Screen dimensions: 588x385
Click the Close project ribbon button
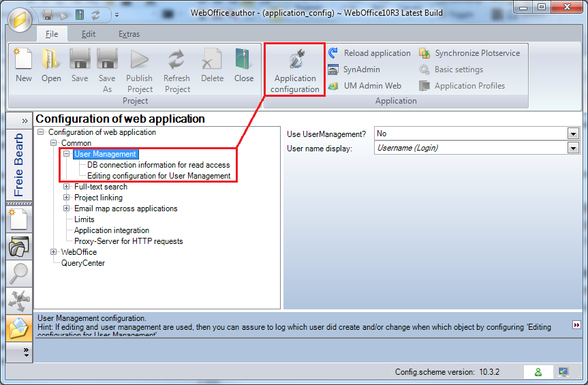pos(244,65)
